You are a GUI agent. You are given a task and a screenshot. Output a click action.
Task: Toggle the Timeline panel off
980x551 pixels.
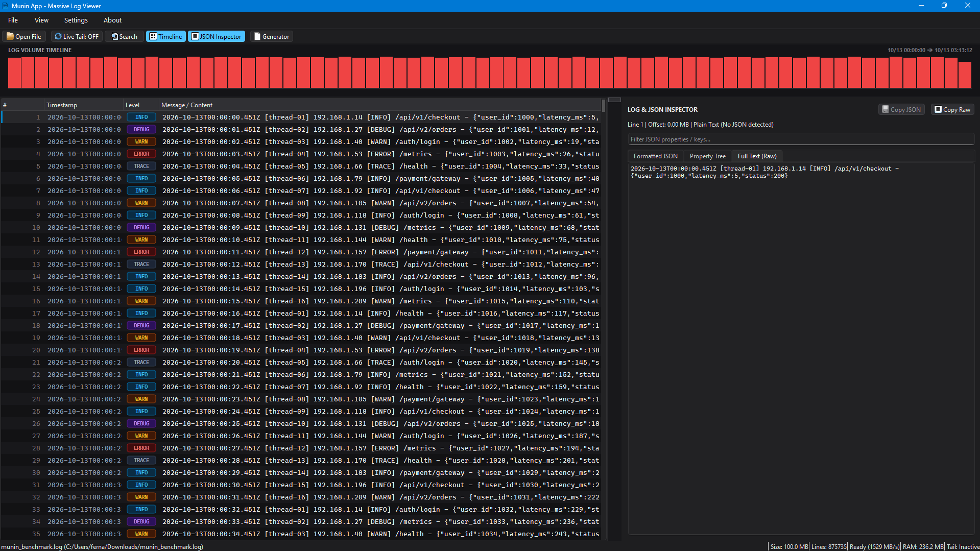pyautogui.click(x=166, y=36)
